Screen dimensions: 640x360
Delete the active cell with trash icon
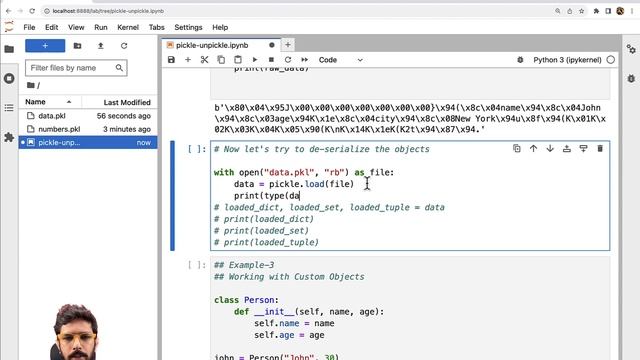[x=600, y=149]
